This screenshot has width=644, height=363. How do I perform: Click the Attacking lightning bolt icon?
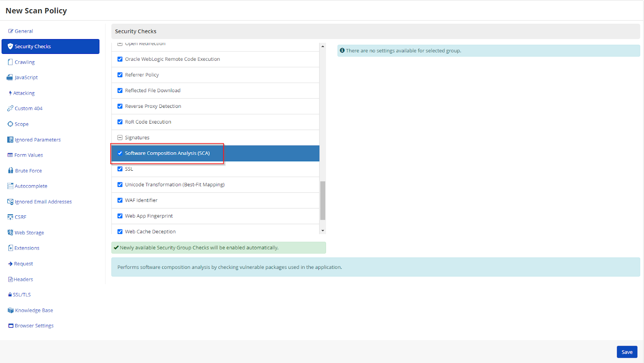pos(10,93)
